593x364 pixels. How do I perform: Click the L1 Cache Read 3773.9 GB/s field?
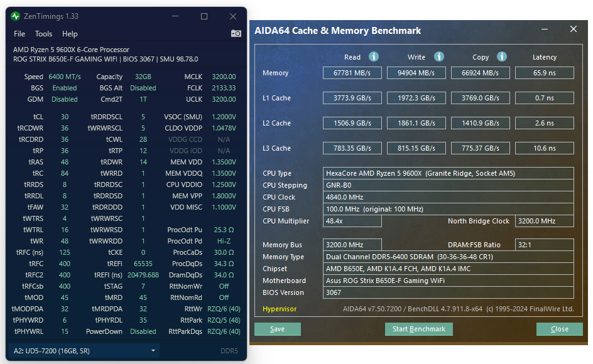coord(352,98)
